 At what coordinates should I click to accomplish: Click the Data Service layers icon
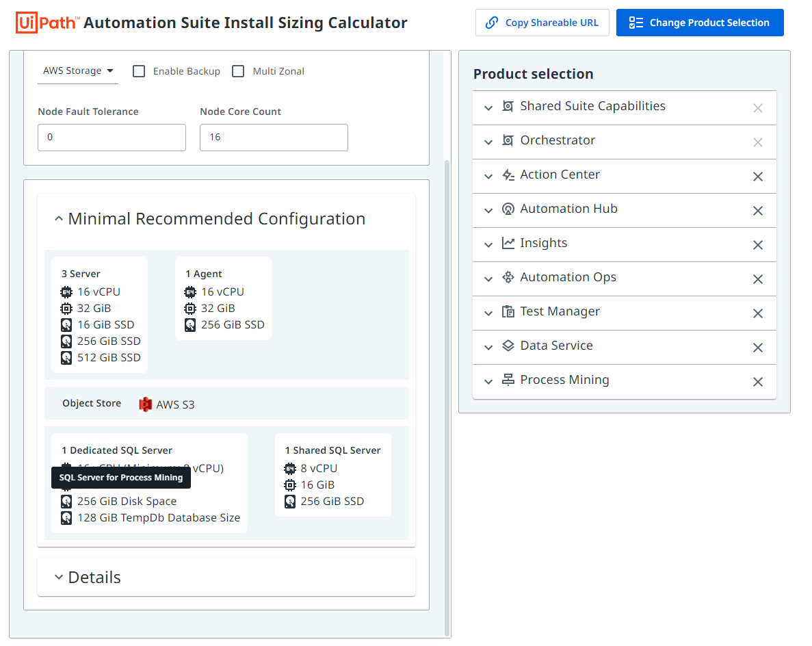tap(507, 347)
